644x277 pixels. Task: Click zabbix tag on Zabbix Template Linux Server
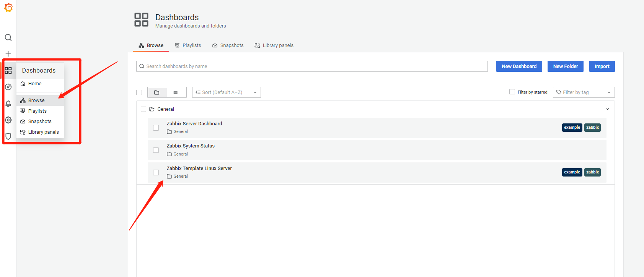(x=592, y=172)
